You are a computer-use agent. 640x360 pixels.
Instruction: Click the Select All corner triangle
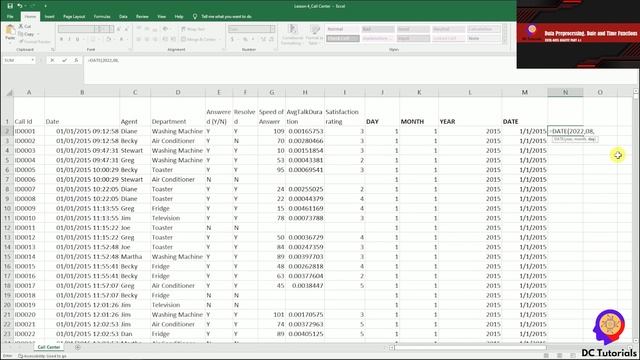9,92
